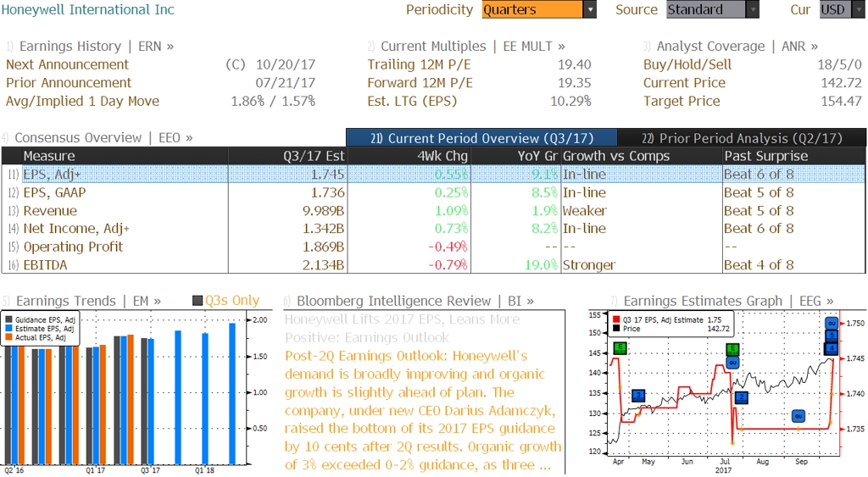The image size is (868, 477).
Task: Click the Revenue estimate 9.989B
Action: [323, 211]
